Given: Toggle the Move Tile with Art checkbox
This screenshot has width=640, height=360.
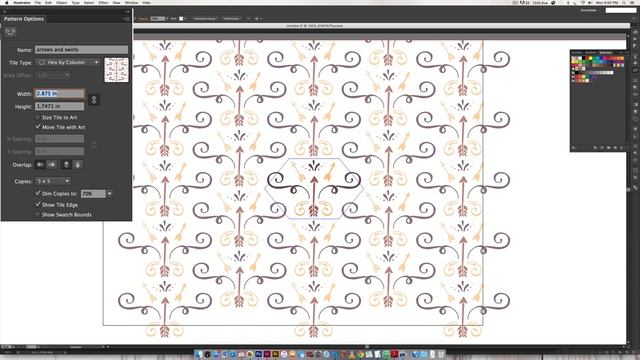Looking at the screenshot, I should pos(38,127).
